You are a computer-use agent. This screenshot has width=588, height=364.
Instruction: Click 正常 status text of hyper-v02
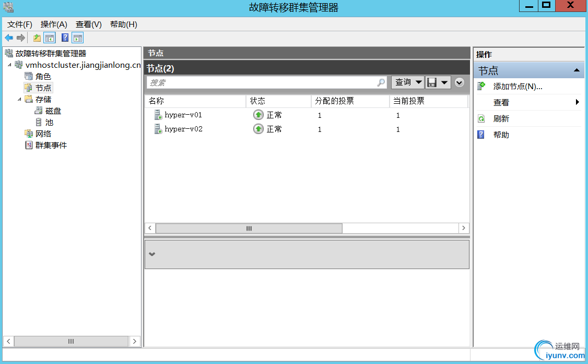pyautogui.click(x=274, y=129)
